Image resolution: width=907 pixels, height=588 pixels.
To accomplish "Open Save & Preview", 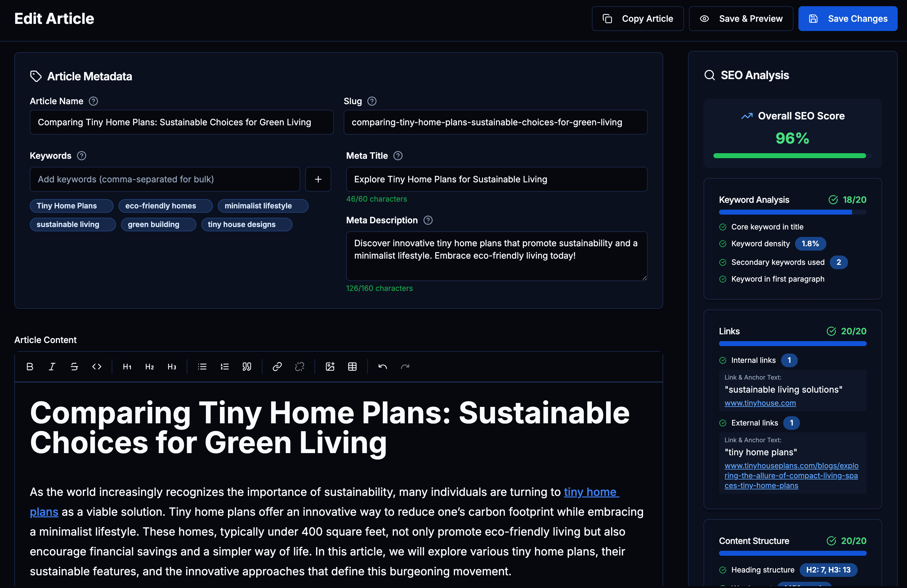I will (x=741, y=19).
